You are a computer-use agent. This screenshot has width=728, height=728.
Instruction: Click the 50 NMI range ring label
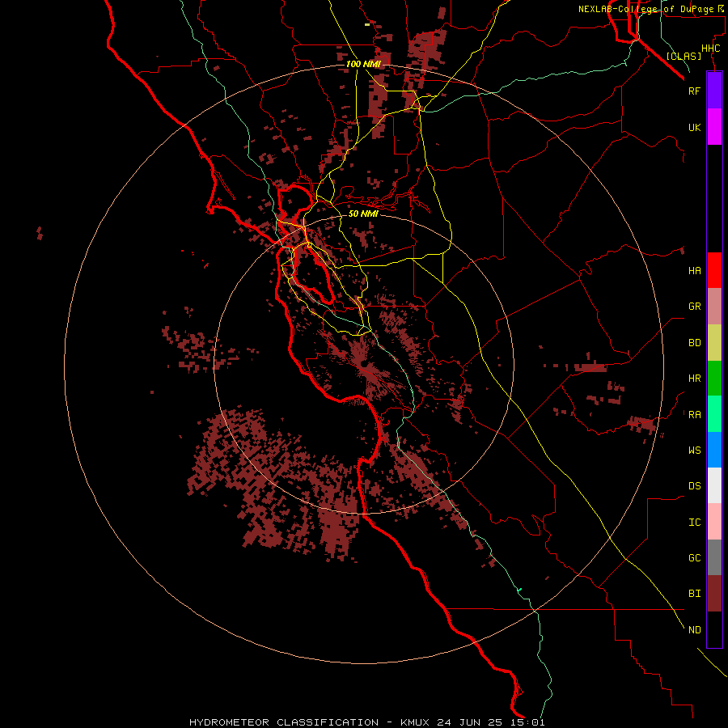coord(363,214)
